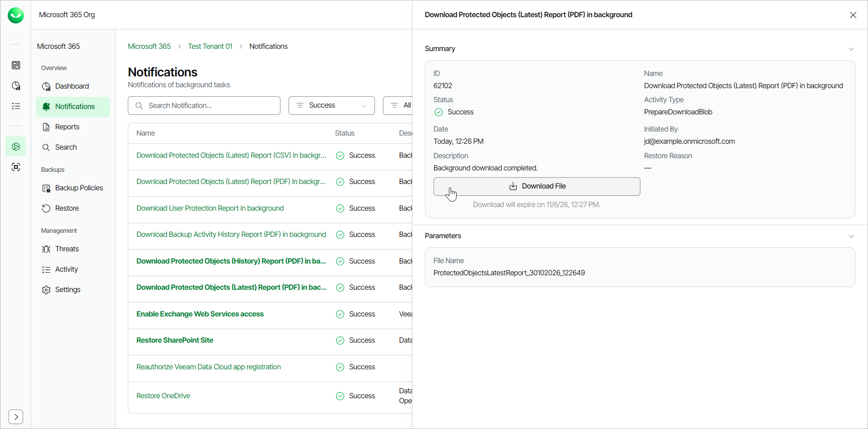Open Enable Exchange Web Services access
Image resolution: width=868 pixels, height=429 pixels.
pyautogui.click(x=200, y=314)
